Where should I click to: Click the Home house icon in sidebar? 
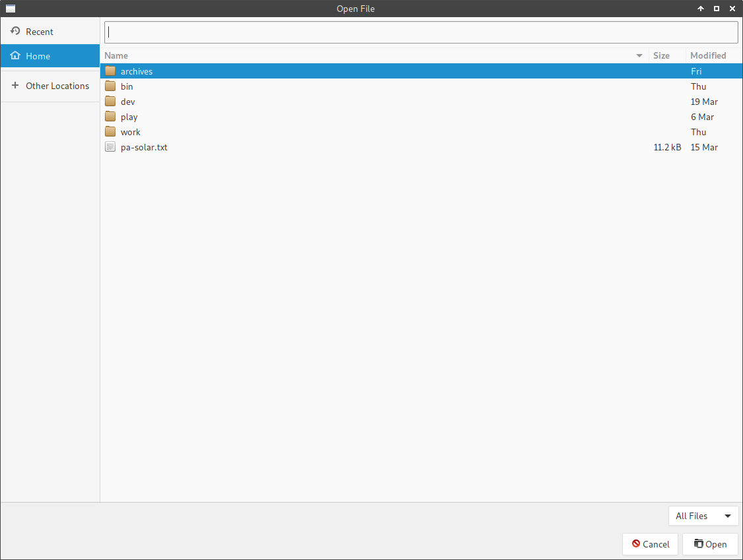tap(15, 56)
